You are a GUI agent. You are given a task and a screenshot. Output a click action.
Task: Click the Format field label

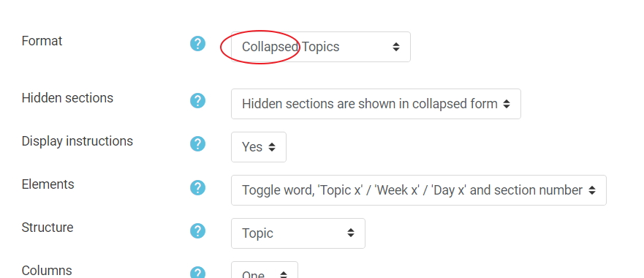[x=42, y=41]
